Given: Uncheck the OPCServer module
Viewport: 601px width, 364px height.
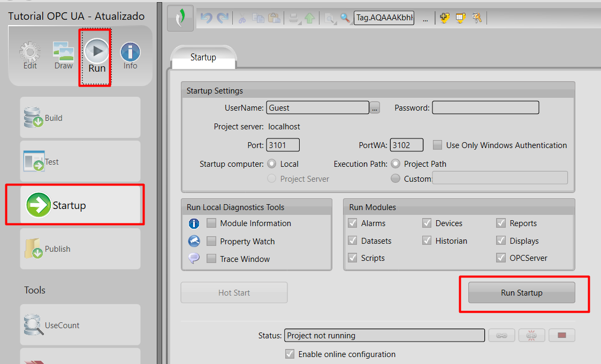Looking at the screenshot, I should point(501,258).
